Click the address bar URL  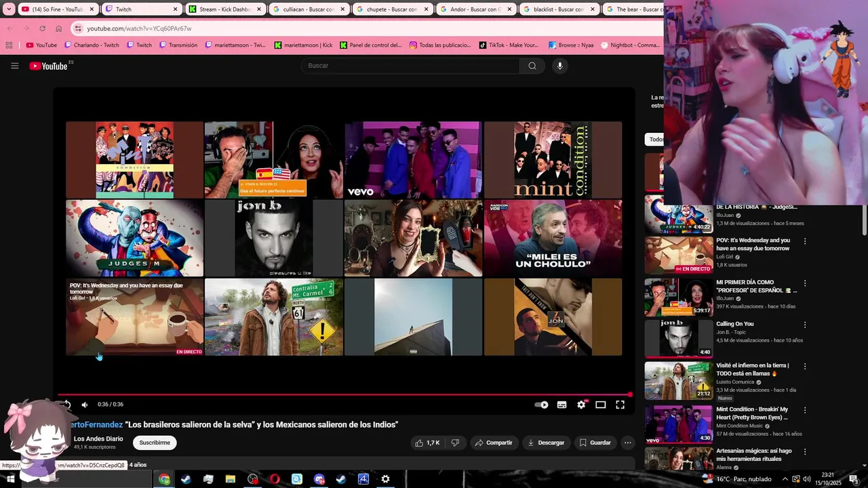point(139,28)
